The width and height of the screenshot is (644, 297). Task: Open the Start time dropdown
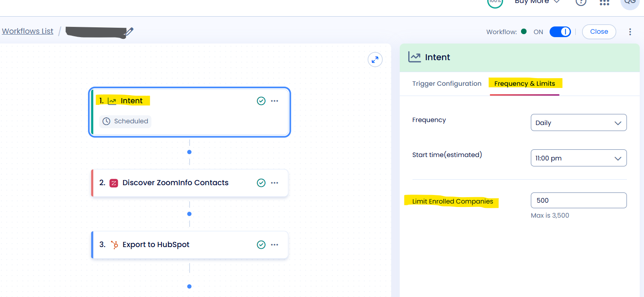(x=579, y=158)
